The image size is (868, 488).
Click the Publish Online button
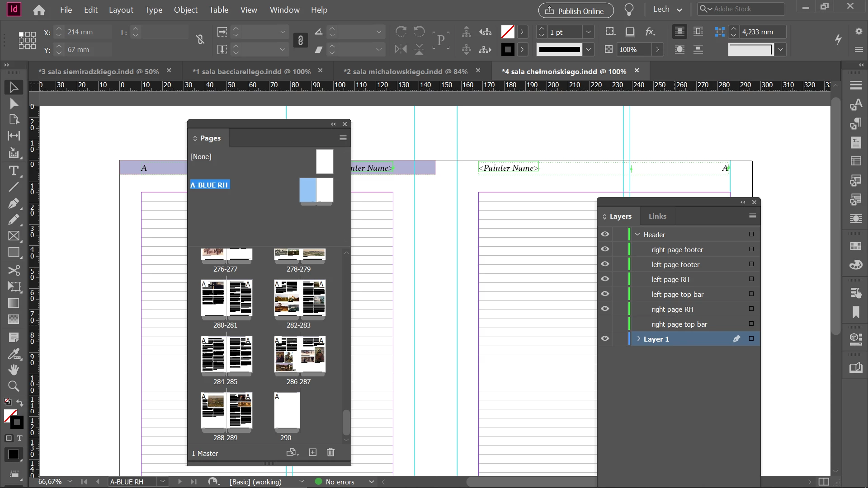pyautogui.click(x=576, y=10)
